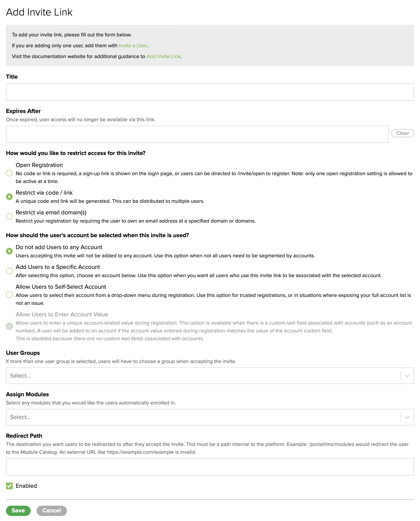Select the Open Registration radio option

point(10,173)
